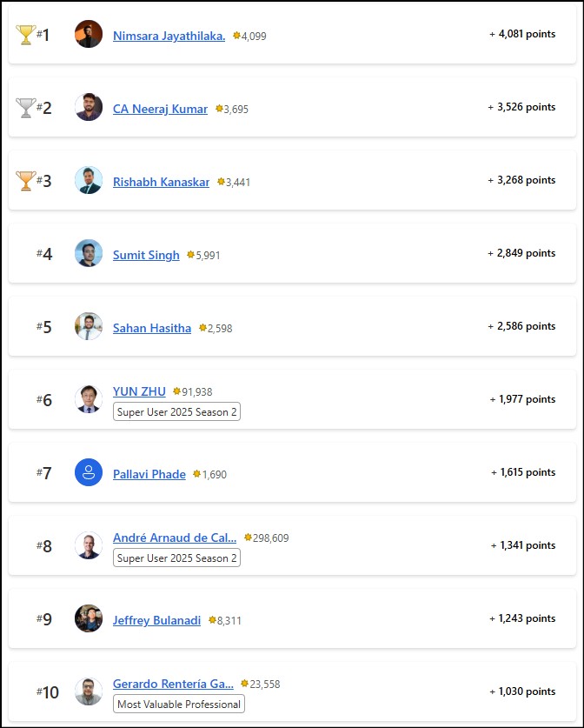Click the Most Valuable Professional badge
This screenshot has width=584, height=728.
179,704
